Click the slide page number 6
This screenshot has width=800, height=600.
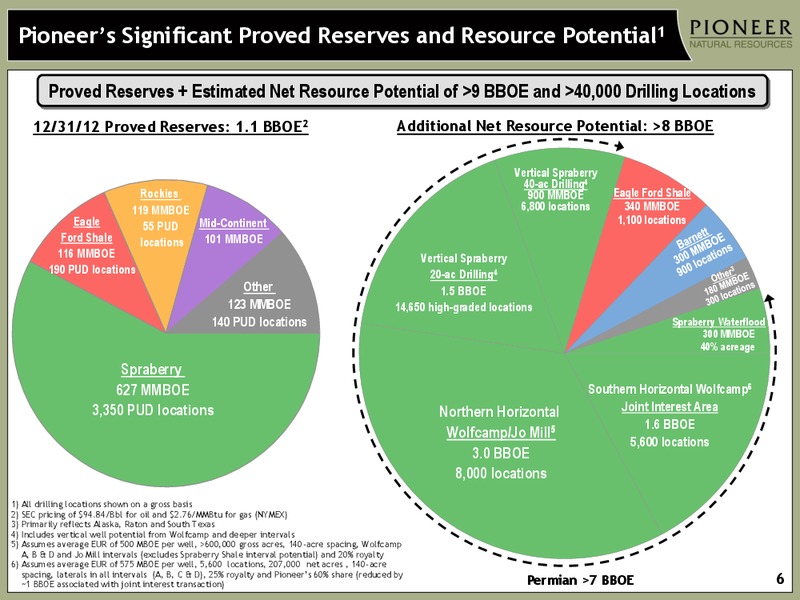pos(780,579)
